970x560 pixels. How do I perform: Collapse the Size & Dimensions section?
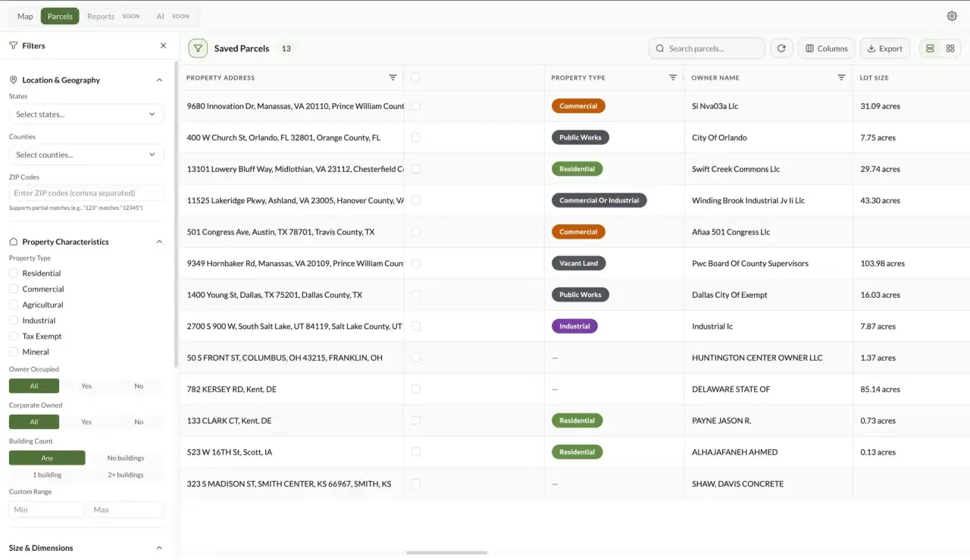click(159, 548)
